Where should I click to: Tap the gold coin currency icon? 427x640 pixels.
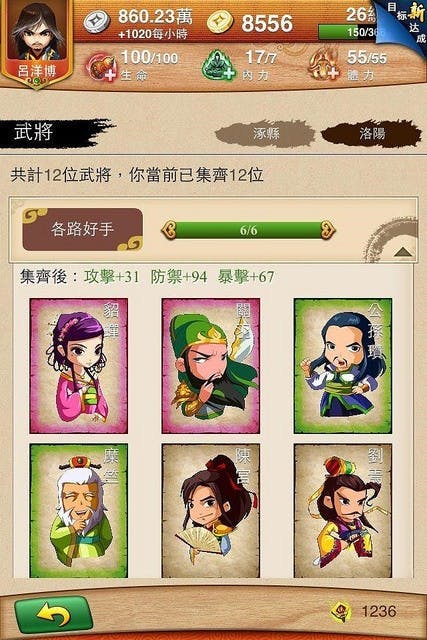(x=220, y=22)
